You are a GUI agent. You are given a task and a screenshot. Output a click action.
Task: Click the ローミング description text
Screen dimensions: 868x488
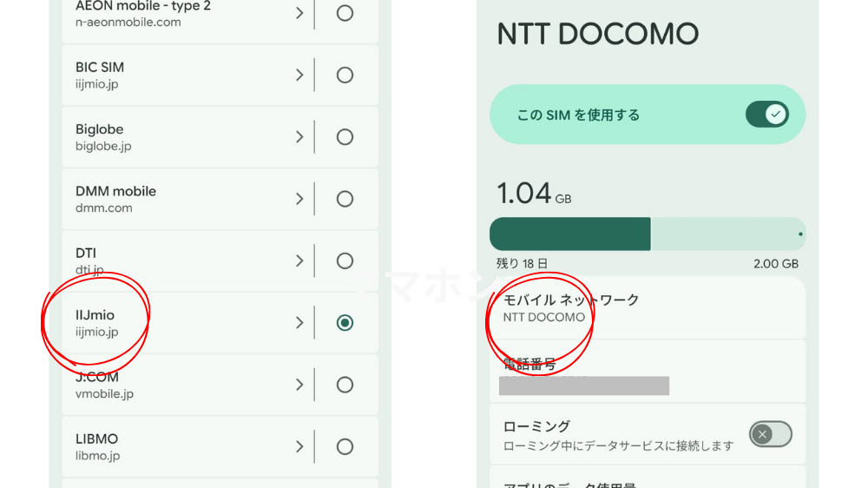point(618,446)
